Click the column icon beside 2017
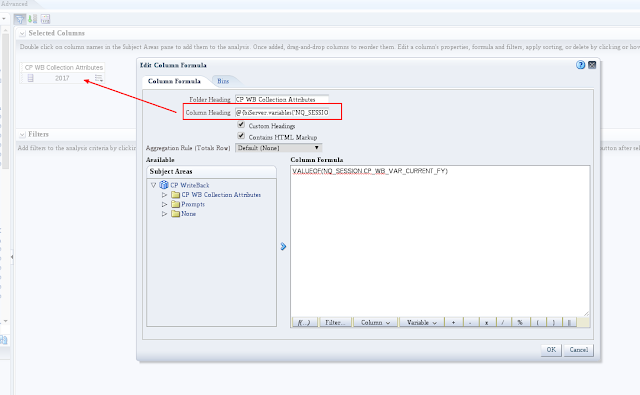640x395 pixels. point(30,78)
